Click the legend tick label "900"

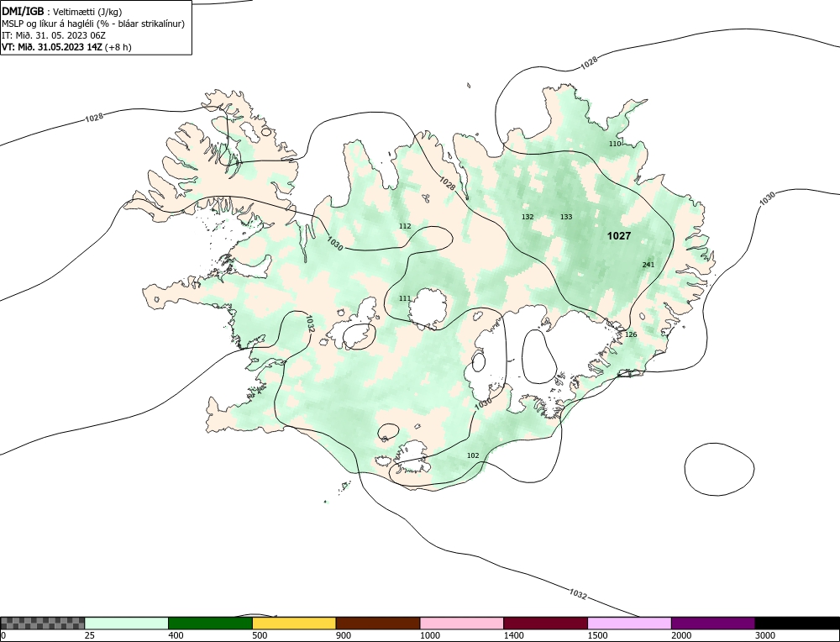[x=344, y=635]
